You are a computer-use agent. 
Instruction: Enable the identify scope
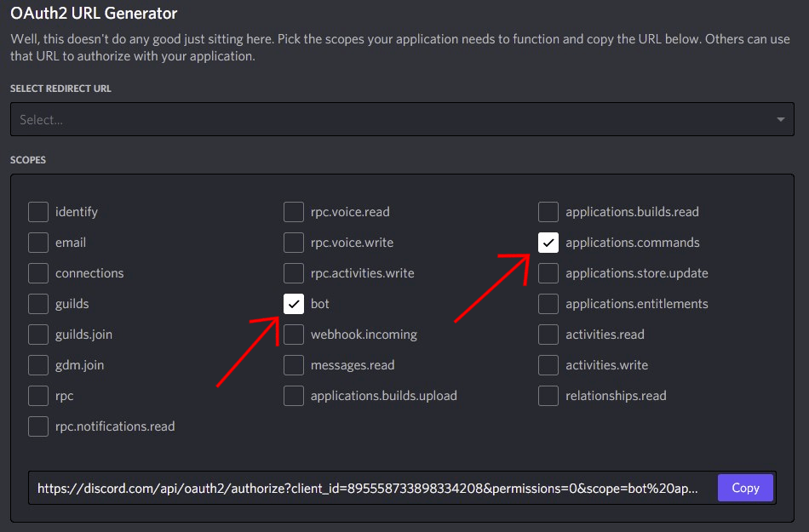(x=38, y=212)
